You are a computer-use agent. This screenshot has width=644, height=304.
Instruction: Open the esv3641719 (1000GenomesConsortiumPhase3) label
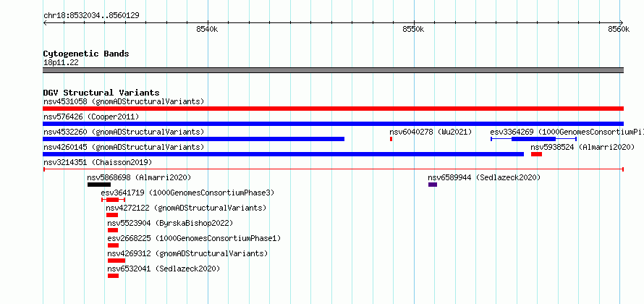coord(187,193)
